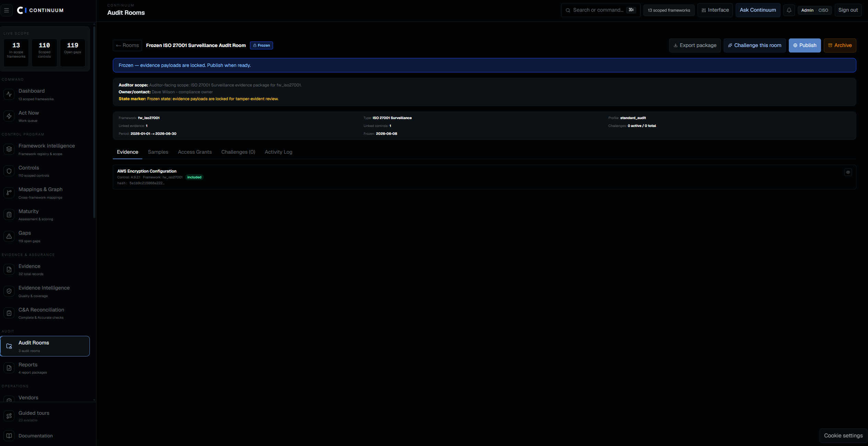Open Controls in sidebar
Screen dimensions: 868x446
point(45,171)
